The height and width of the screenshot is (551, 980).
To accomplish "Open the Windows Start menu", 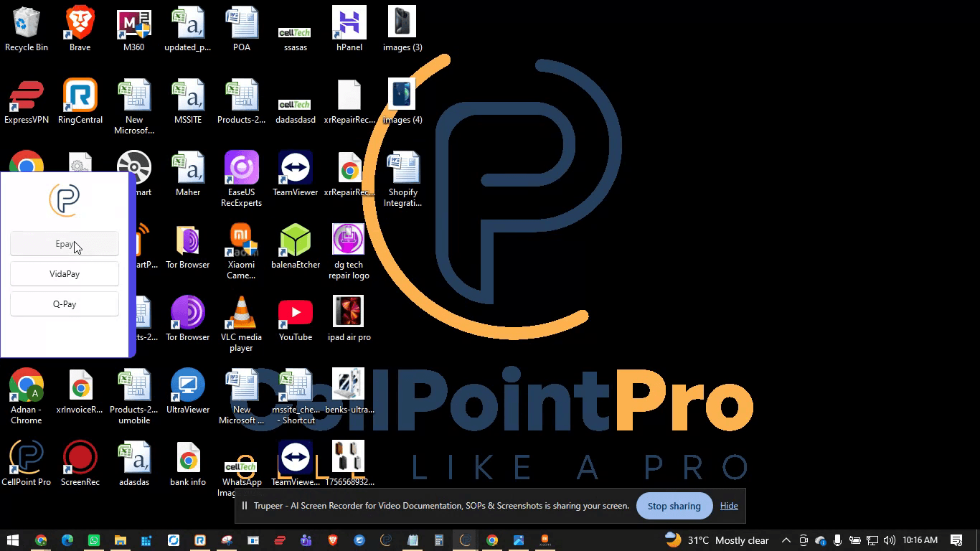I will [x=13, y=540].
